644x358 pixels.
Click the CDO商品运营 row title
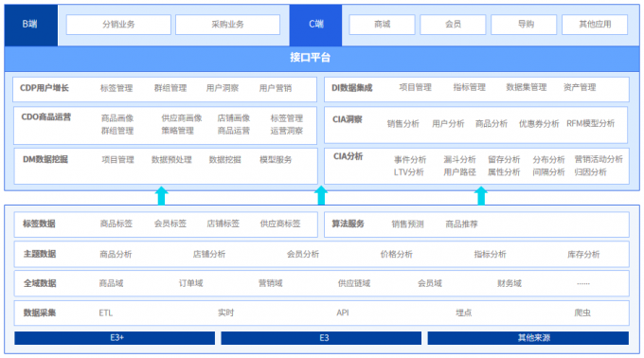coord(46,117)
